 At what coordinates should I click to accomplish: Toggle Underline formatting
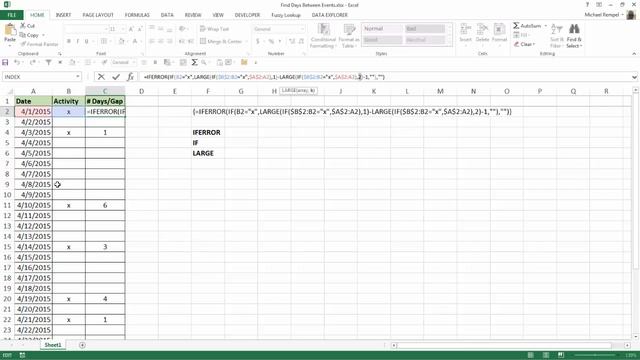coord(87,41)
